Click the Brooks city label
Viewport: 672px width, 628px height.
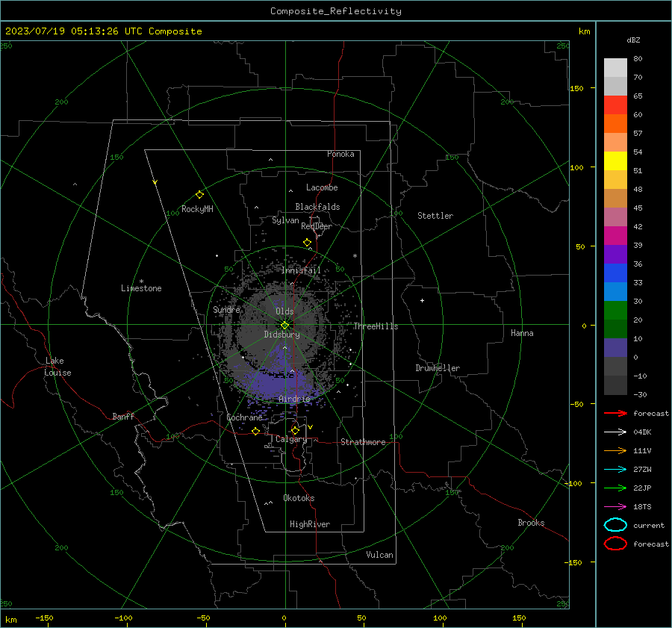531,523
